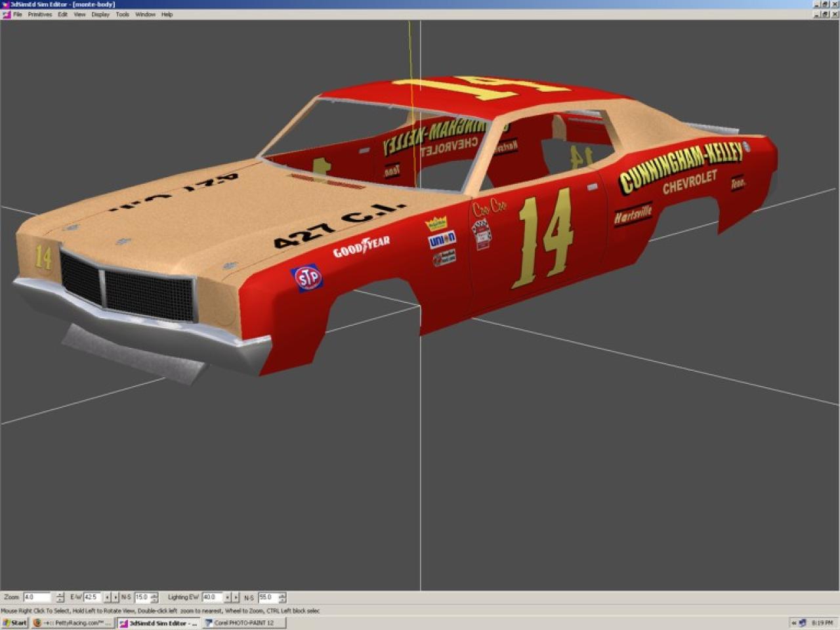Viewport: 840px width, 630px height.
Task: Click the Lighting E/W right arrow
Action: coord(236,597)
